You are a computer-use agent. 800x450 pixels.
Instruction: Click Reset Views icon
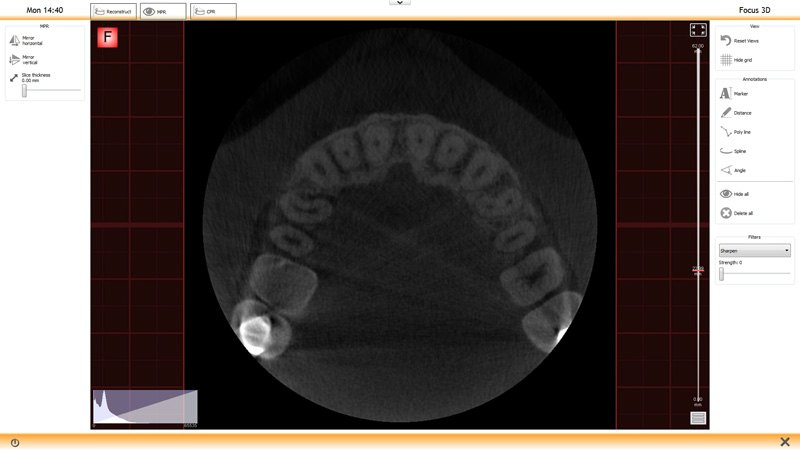pyautogui.click(x=726, y=41)
